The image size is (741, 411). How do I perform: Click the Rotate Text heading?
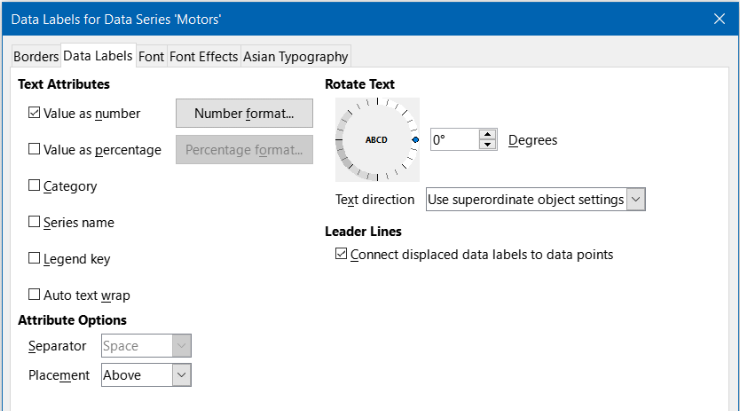(x=360, y=84)
